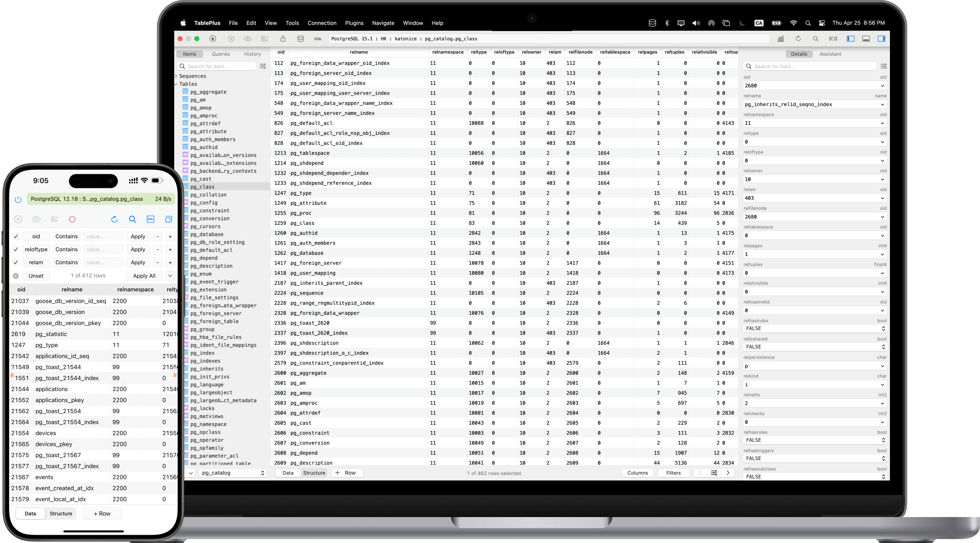Switch to the Queries tab

[221, 54]
